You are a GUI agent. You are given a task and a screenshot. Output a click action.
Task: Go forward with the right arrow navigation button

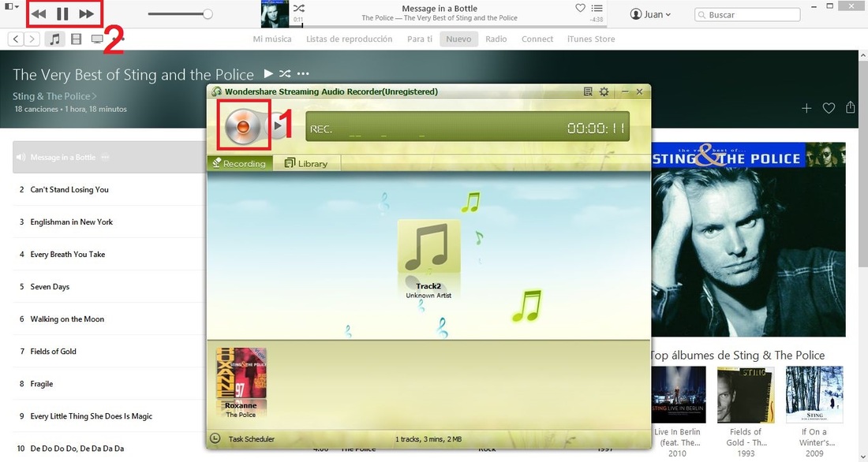(32, 39)
